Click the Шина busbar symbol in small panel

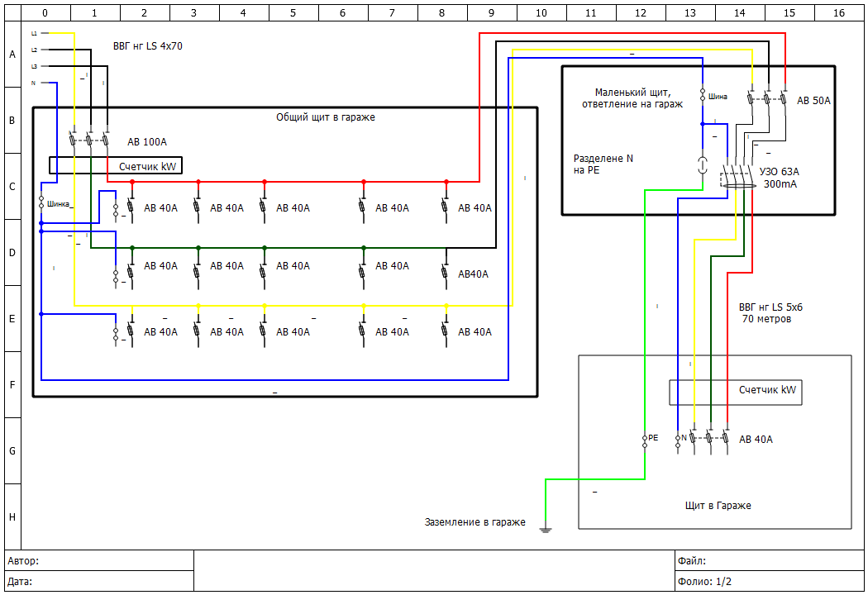tap(703, 96)
